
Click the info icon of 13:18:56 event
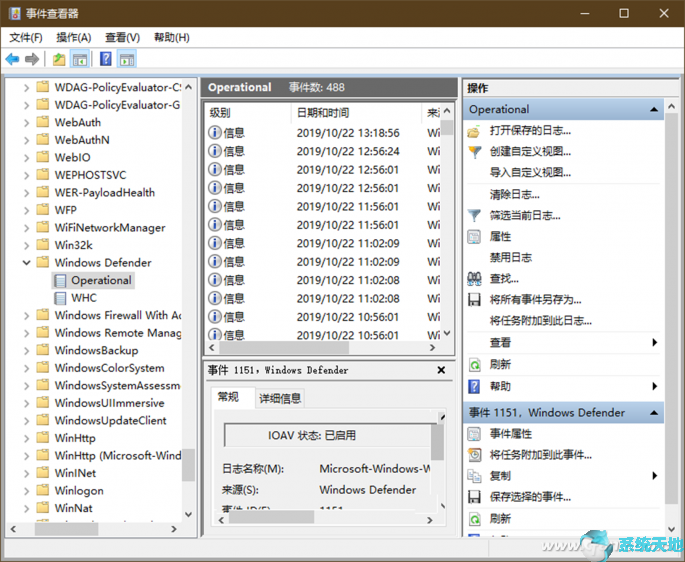[214, 132]
